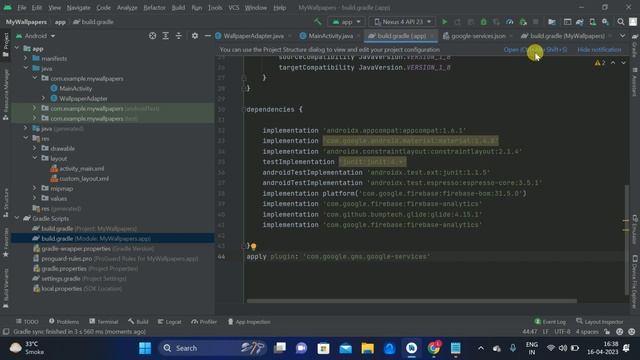
Task: Open the VCS menu
Action: (x=234, y=8)
